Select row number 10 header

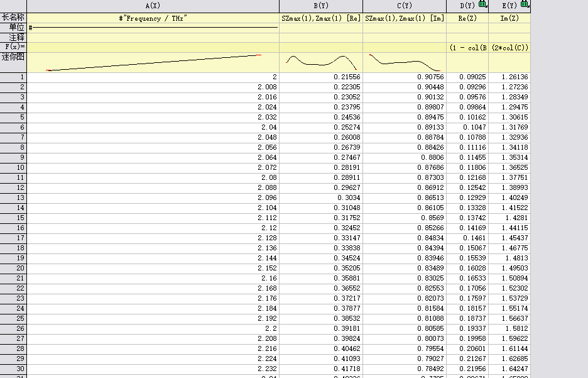(13, 168)
